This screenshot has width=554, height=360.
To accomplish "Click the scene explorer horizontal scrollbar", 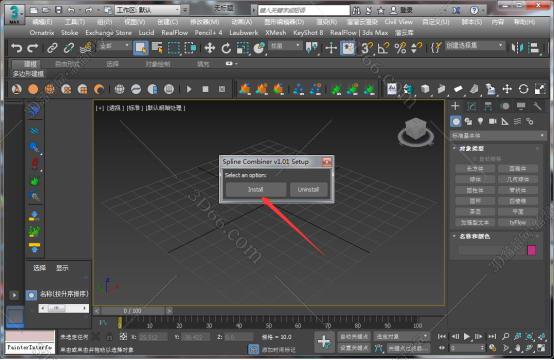I will point(64,308).
